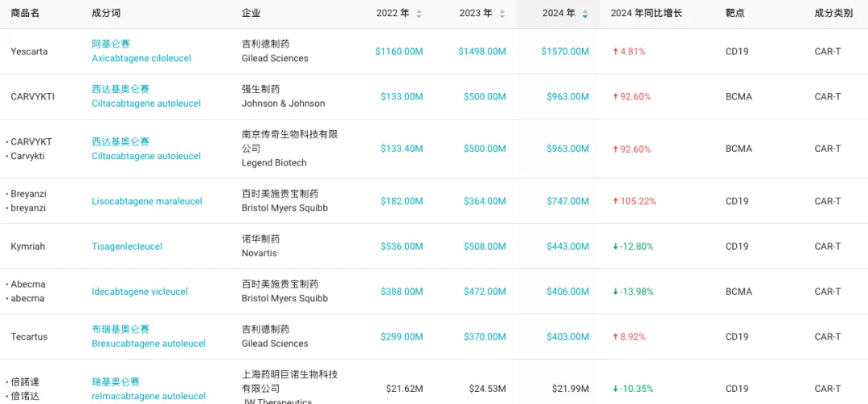
Task: Select the up arrow next to 105.22%
Action: (x=615, y=202)
